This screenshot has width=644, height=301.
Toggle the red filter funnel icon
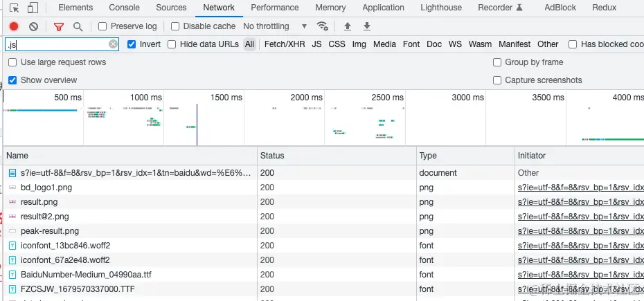tap(59, 26)
